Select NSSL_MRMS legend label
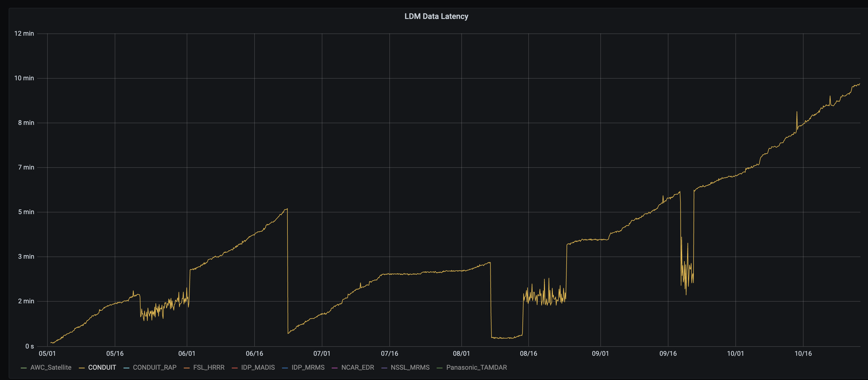Screen dimensions: 868x380 pos(410,367)
